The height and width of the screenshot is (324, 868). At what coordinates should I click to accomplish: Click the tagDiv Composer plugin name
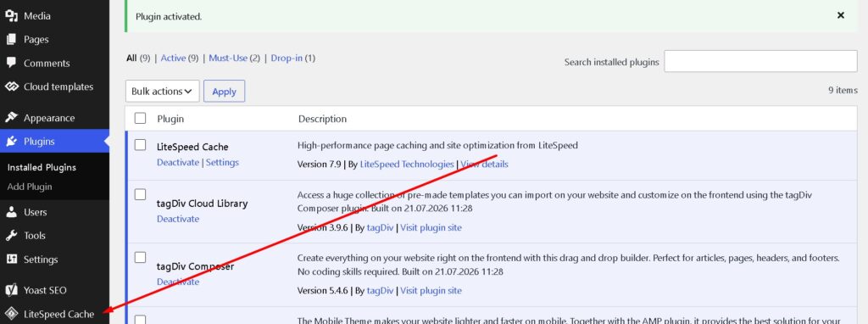pos(196,266)
